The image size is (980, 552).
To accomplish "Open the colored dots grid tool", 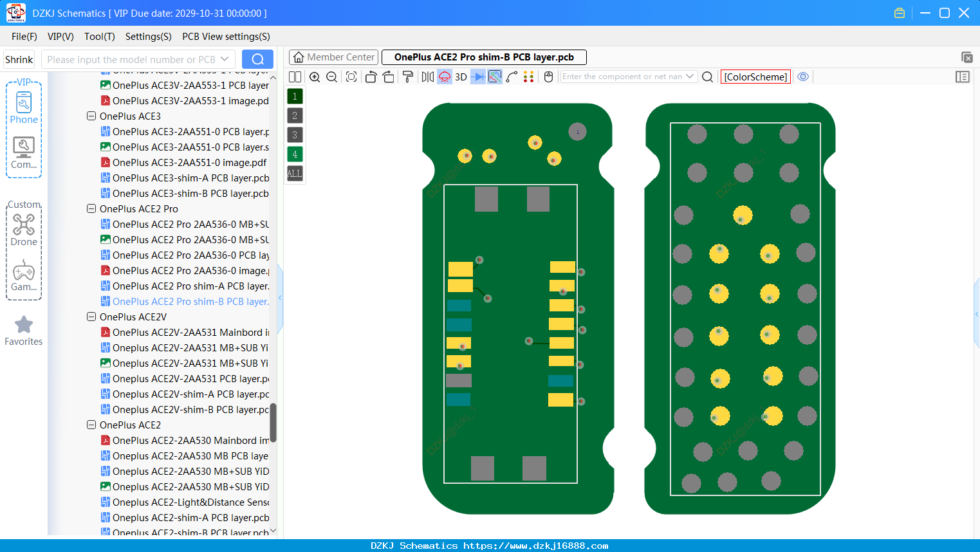I will coord(529,77).
